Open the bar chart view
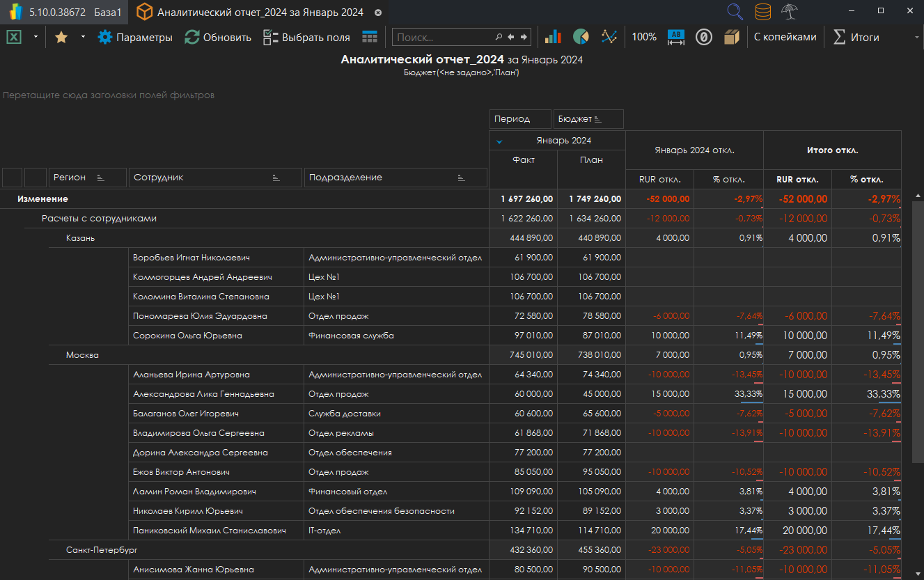Viewport: 924px width, 580px height. 553,37
